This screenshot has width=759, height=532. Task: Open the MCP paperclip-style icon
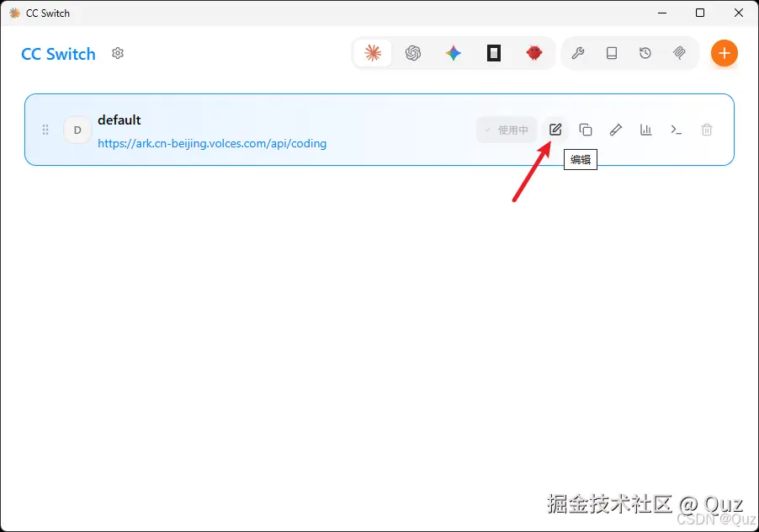point(679,53)
